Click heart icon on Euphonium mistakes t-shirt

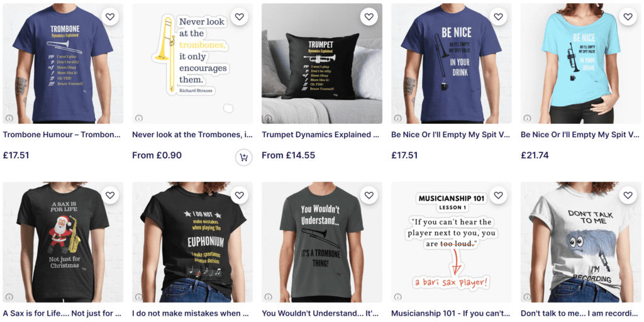click(240, 196)
